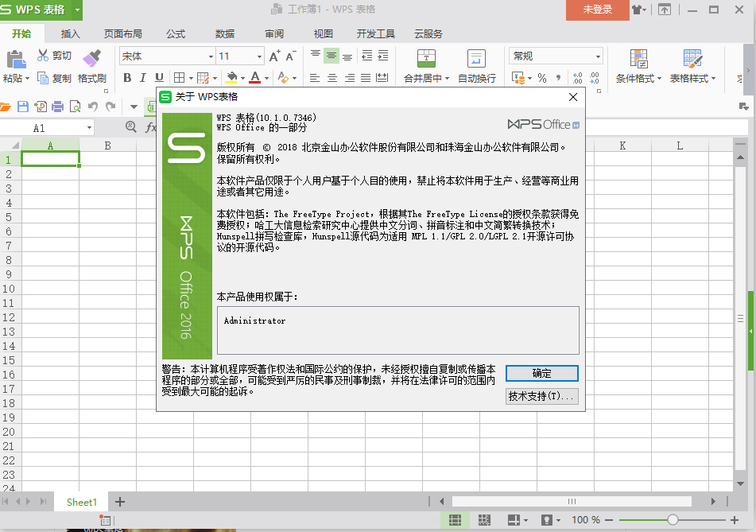
Task: Toggle horizontal center alignment
Action: [332, 78]
